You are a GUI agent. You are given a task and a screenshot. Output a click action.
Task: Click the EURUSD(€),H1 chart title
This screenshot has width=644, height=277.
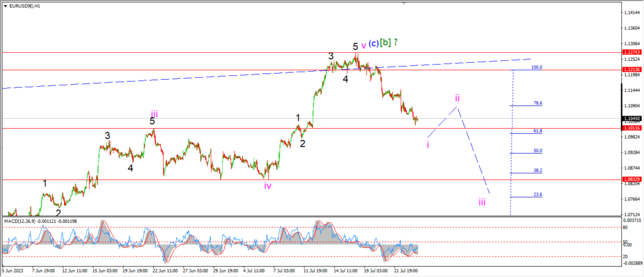tap(22, 6)
